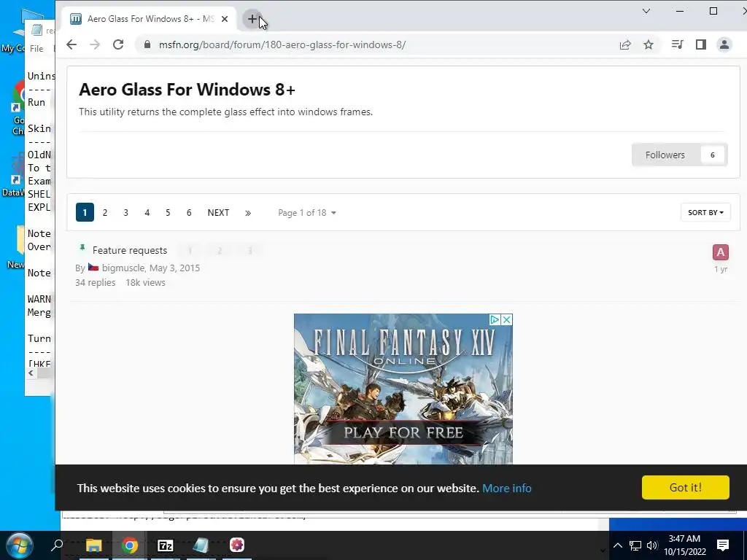
Task: Open Chrome profile menu
Action: click(724, 44)
